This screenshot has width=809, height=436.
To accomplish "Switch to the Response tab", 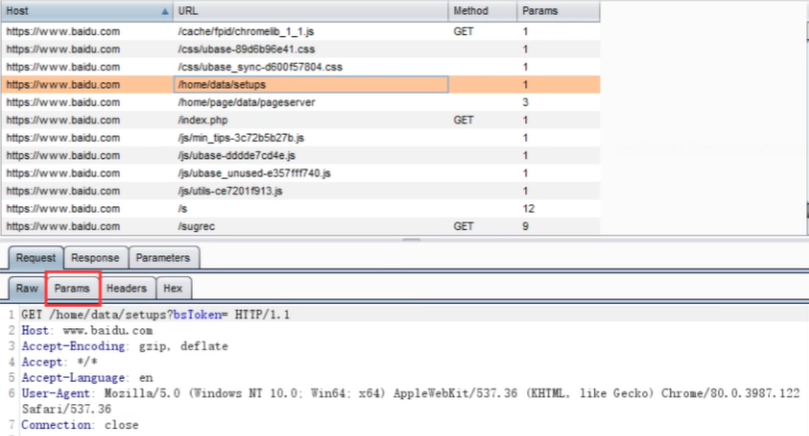I will click(x=95, y=257).
